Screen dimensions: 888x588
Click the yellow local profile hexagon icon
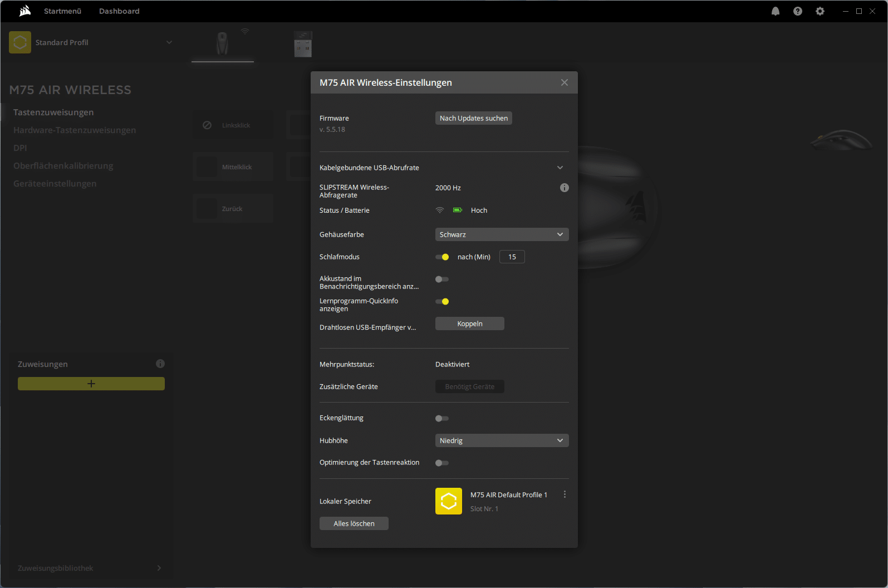tap(448, 501)
